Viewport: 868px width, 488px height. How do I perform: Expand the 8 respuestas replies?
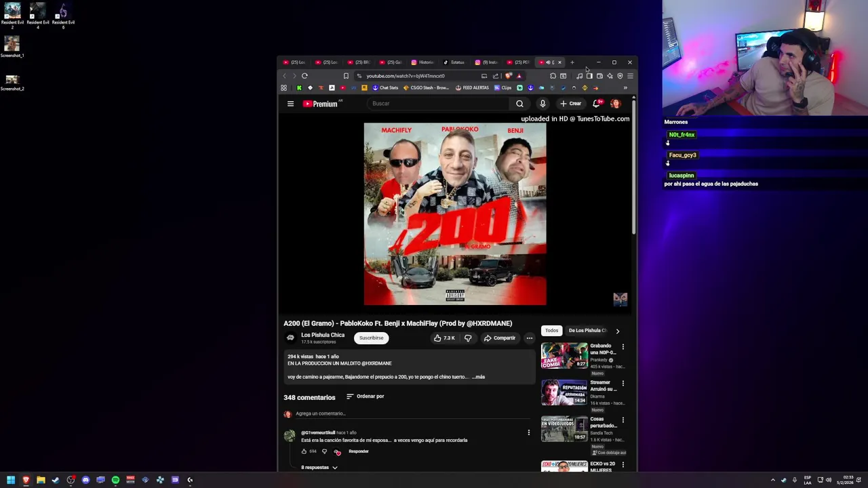(319, 468)
